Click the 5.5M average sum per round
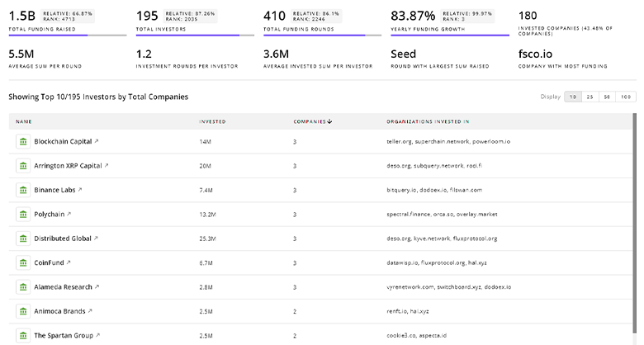 (21, 54)
